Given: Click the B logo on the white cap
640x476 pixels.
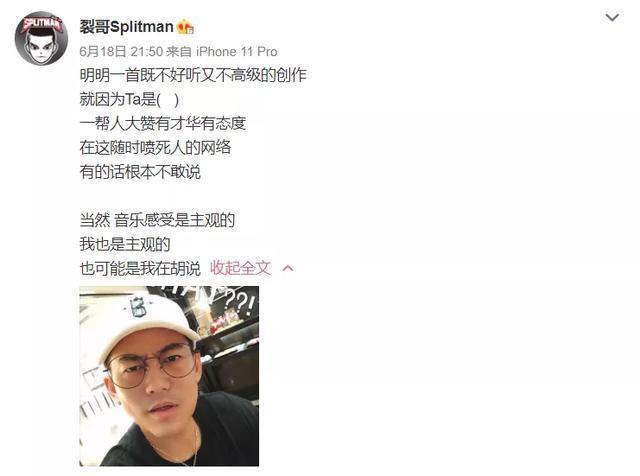Looking at the screenshot, I should coord(138,307).
